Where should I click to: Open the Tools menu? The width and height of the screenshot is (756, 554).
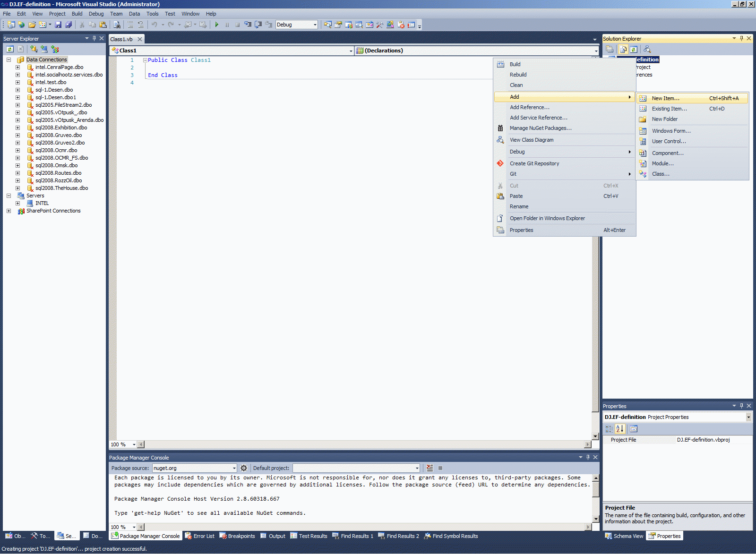152,14
